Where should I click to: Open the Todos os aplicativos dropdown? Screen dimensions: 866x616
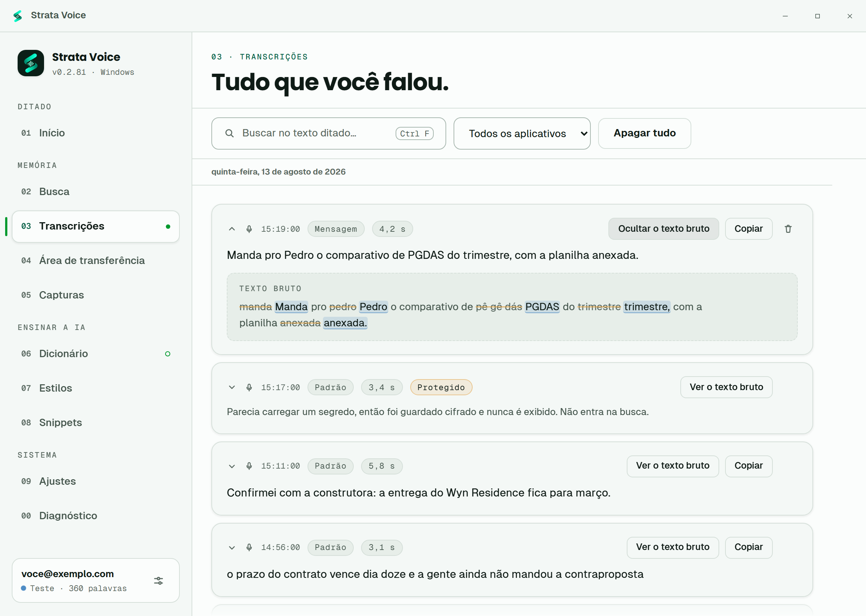pyautogui.click(x=522, y=133)
